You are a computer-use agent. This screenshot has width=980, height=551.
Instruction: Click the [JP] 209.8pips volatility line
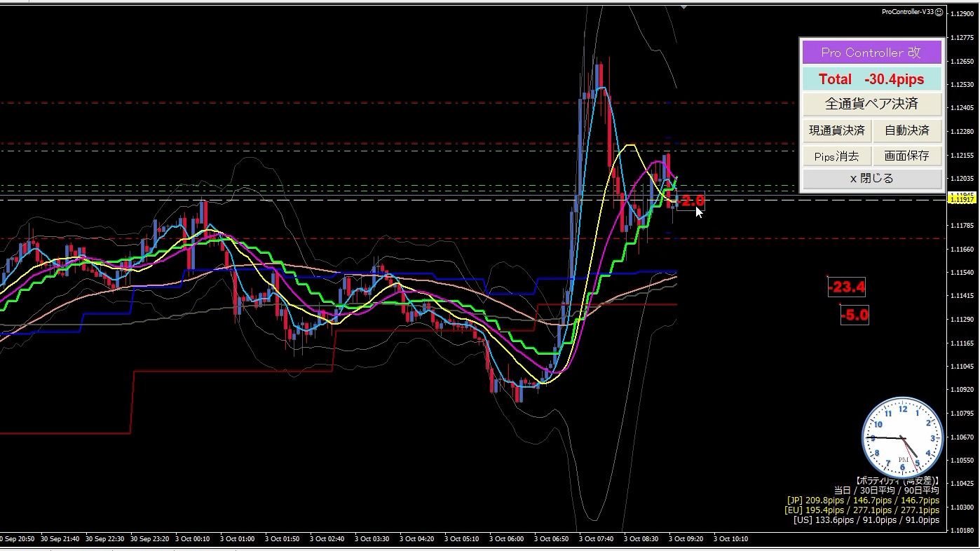pos(863,501)
